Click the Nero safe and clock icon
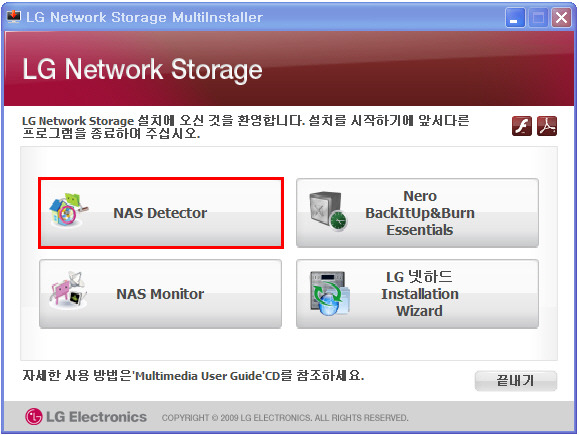 coord(328,211)
